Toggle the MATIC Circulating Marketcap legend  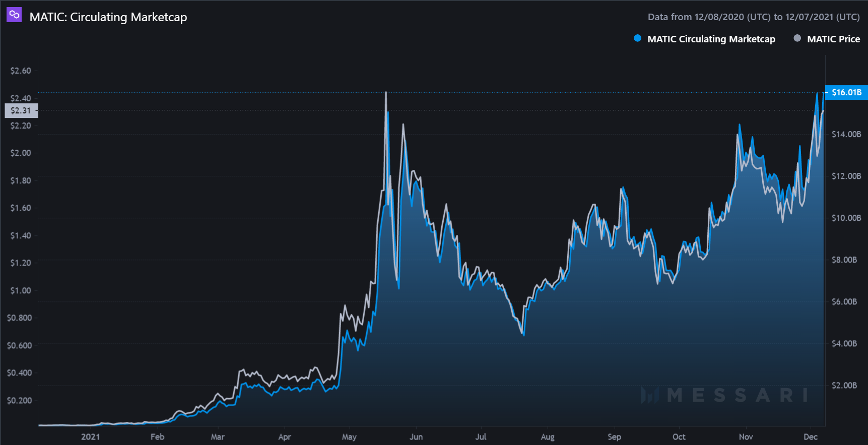click(x=705, y=39)
